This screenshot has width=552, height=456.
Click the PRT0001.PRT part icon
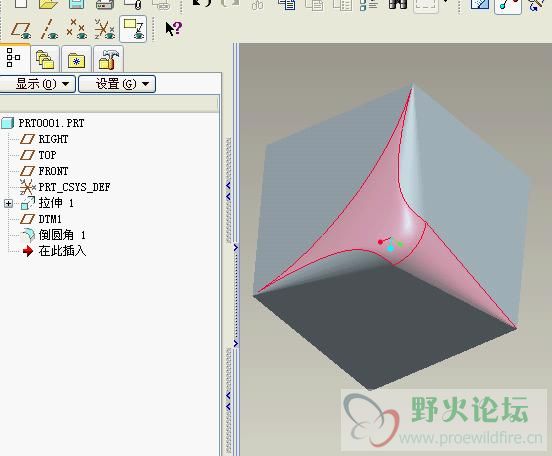click(x=7, y=123)
